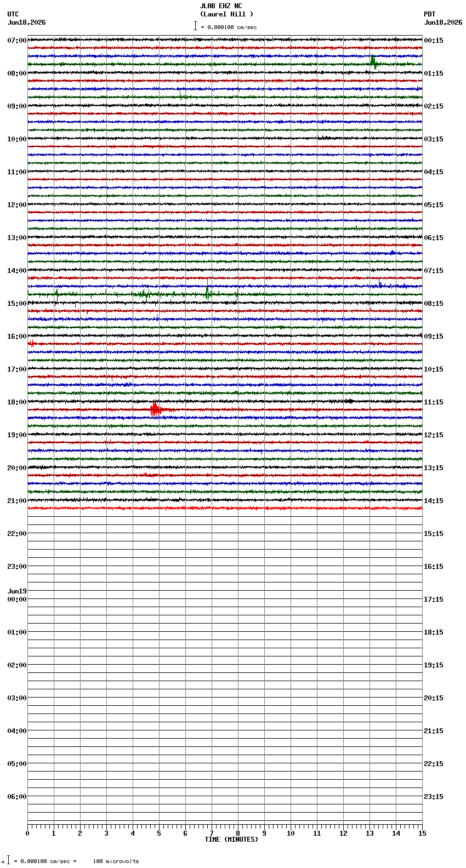
Task: Select the green event burst near minute 13 on the 07:45 trace
Action: (x=373, y=62)
